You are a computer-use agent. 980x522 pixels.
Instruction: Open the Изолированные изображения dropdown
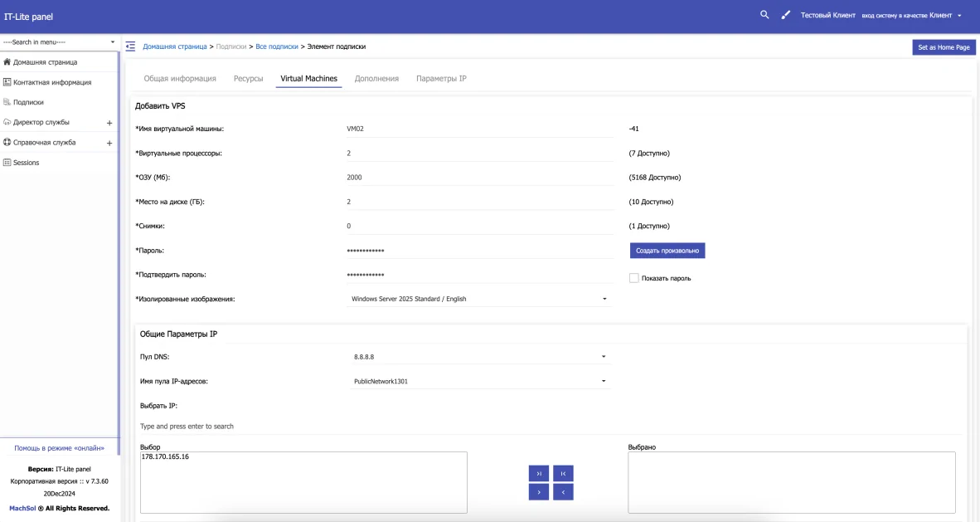point(478,299)
